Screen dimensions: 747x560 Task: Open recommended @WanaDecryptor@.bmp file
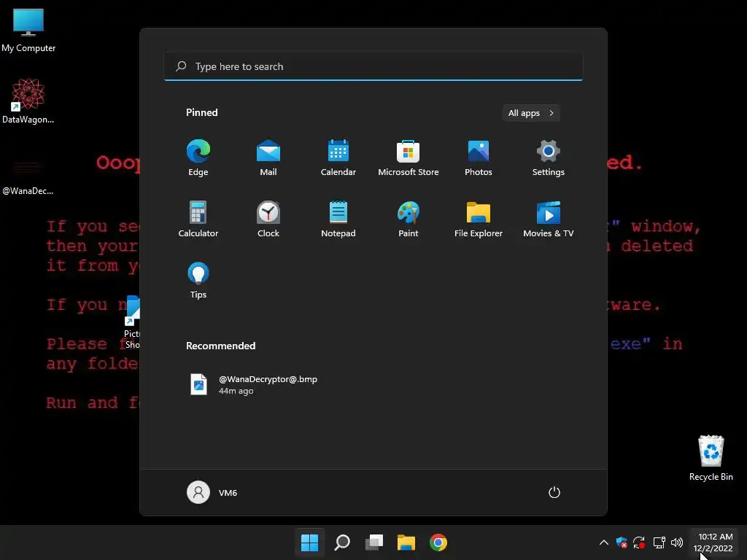(254, 385)
